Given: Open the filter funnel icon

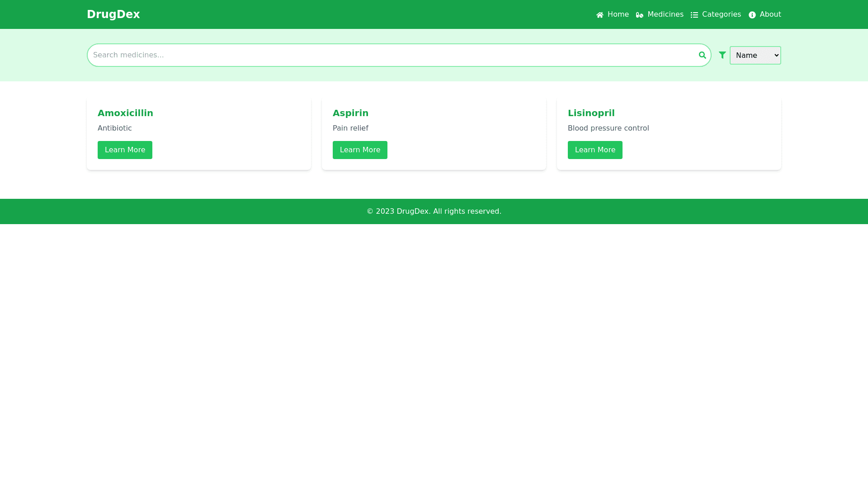Looking at the screenshot, I should click(x=722, y=55).
